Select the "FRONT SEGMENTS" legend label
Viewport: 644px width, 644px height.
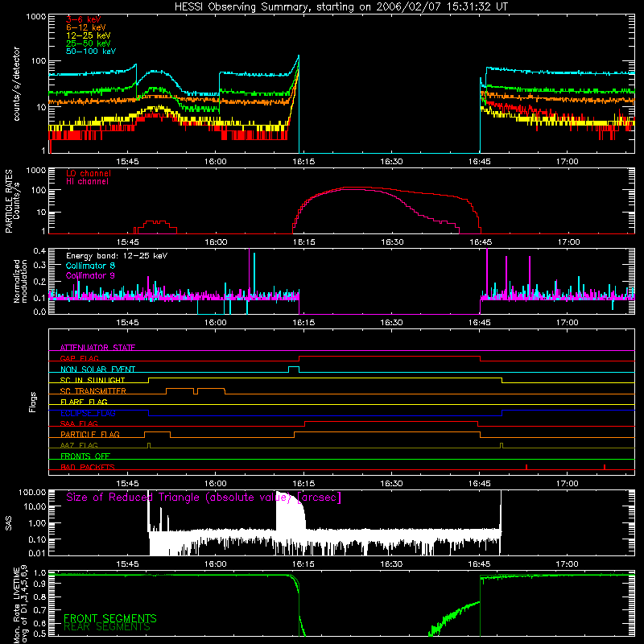pos(110,618)
